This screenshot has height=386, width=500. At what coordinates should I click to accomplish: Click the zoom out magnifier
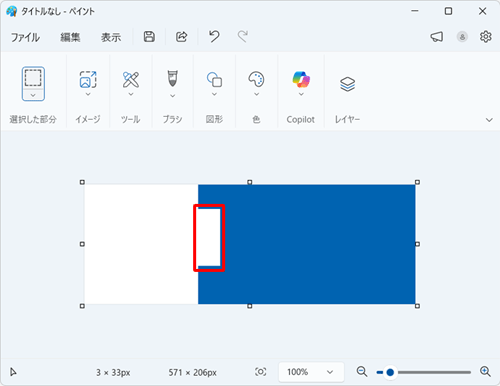(362, 371)
